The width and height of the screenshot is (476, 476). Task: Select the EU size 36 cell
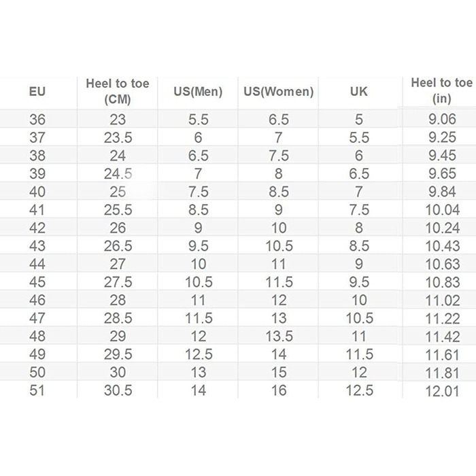coord(38,120)
